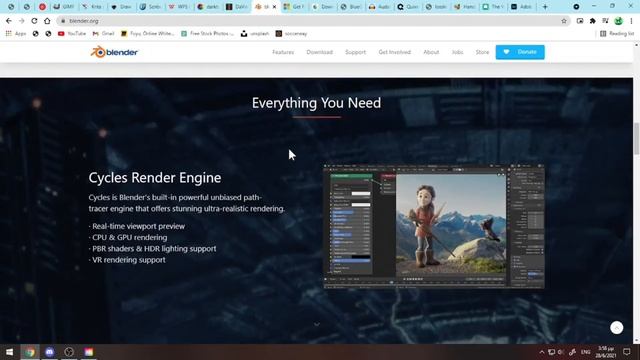This screenshot has width=640, height=360.
Task: Click the Cycles Render Engine heading
Action: 155,178
